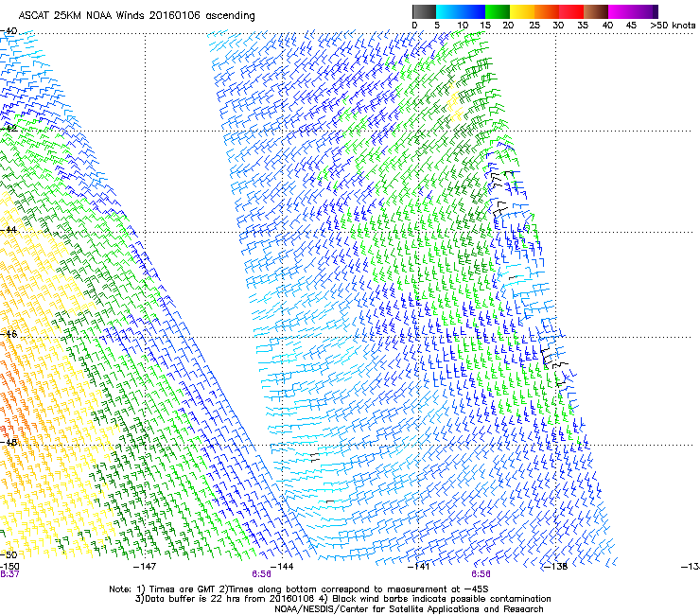Screen dimensions: 700x615
Task: Click the 8:37 swath time label
Action: point(9,574)
